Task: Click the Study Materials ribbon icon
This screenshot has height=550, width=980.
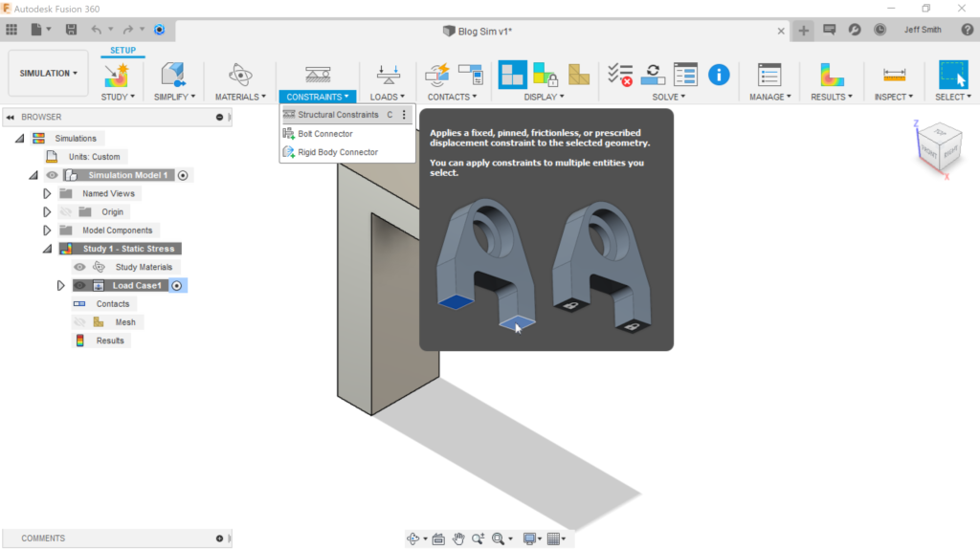Action: coord(240,75)
